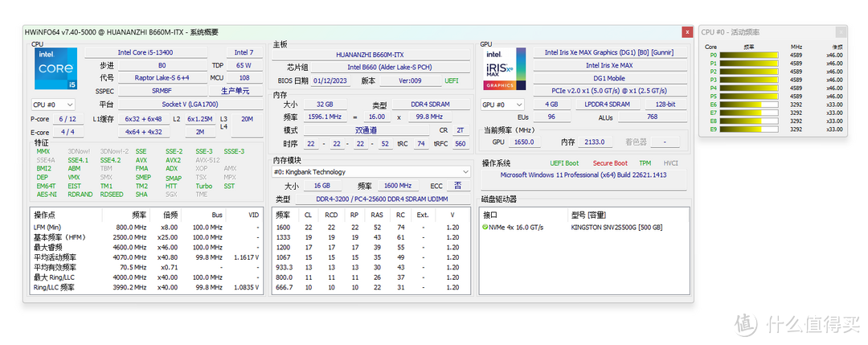Viewport: 868px width, 345px height.
Task: Click the 平均活动频率 row
Action: [146, 257]
